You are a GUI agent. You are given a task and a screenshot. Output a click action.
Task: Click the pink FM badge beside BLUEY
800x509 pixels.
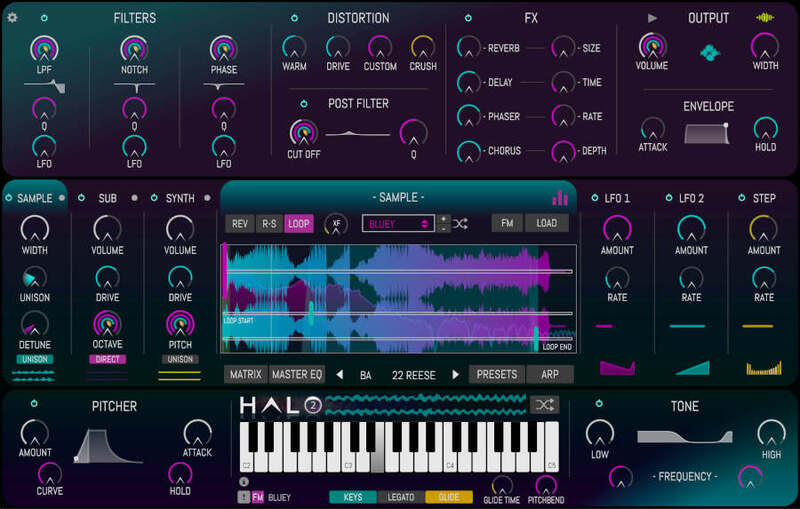pyautogui.click(x=257, y=497)
